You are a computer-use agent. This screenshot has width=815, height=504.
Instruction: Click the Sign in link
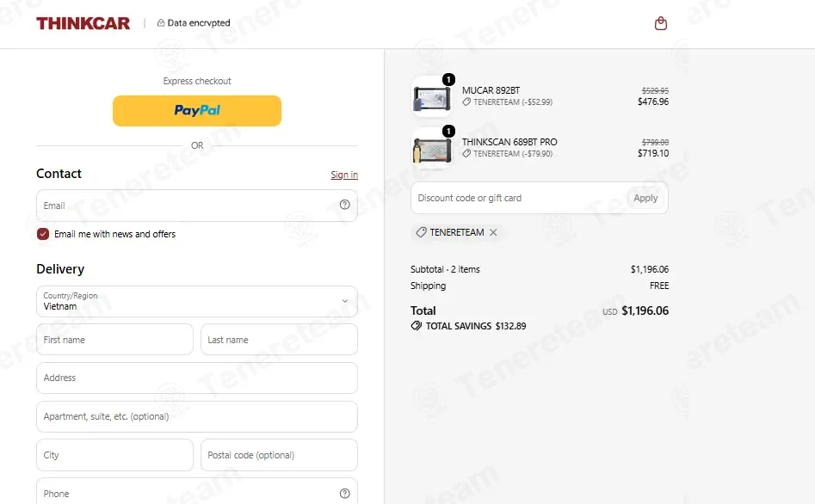(344, 175)
